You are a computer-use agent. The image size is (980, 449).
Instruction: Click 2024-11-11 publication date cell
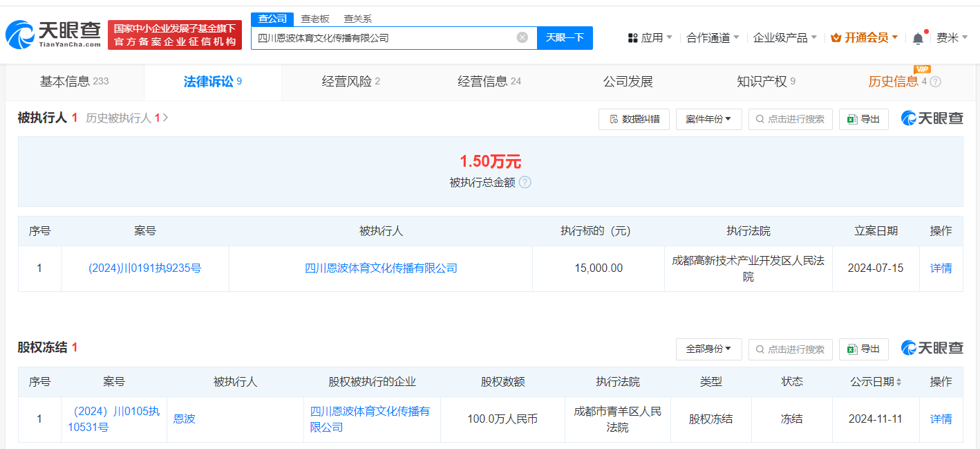(x=876, y=419)
